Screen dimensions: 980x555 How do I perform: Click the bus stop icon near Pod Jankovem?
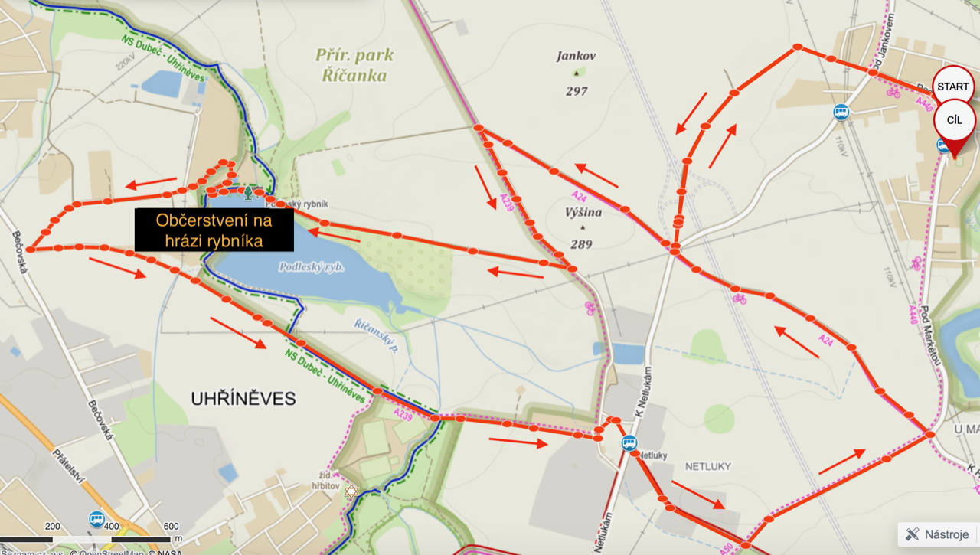[x=841, y=113]
